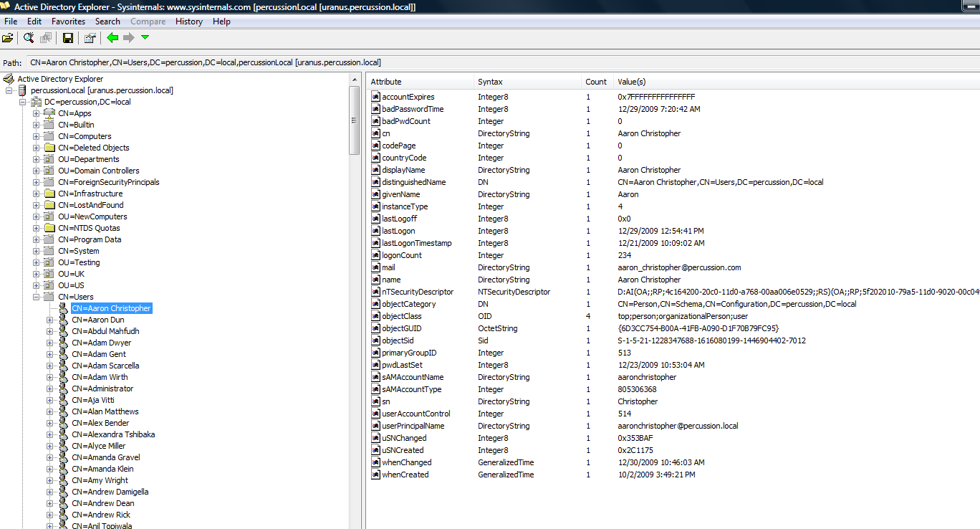
Task: Click the tree scrollbar up arrow
Action: pyautogui.click(x=355, y=77)
